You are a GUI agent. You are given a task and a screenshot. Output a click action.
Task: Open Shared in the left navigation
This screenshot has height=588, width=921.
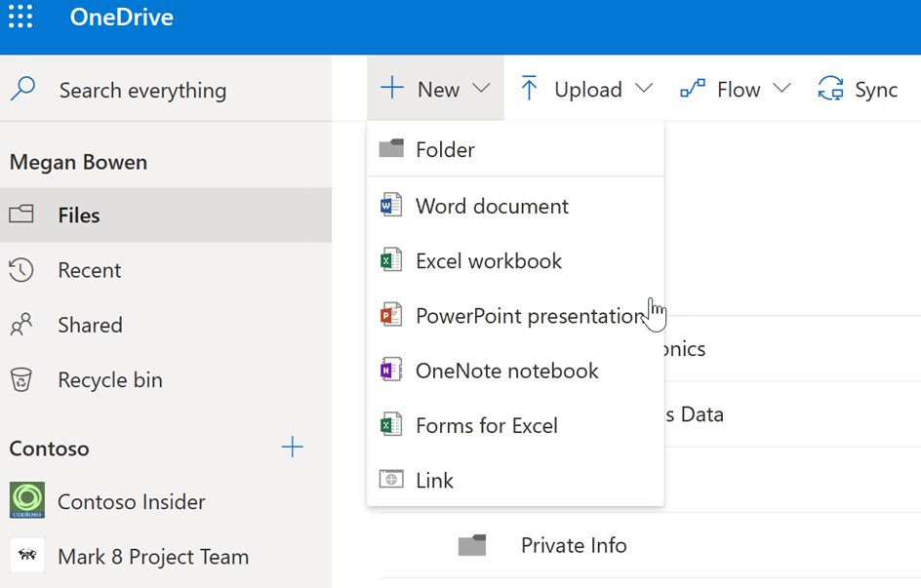166,325
